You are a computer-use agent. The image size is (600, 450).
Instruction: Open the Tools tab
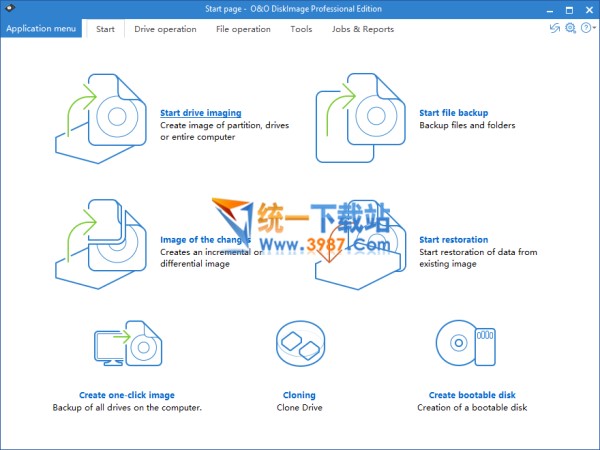click(301, 29)
